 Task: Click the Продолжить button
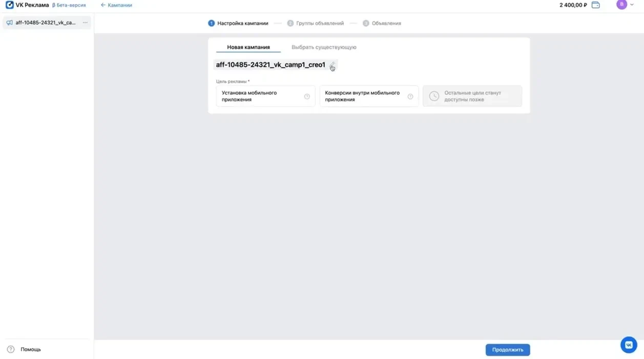pyautogui.click(x=508, y=350)
